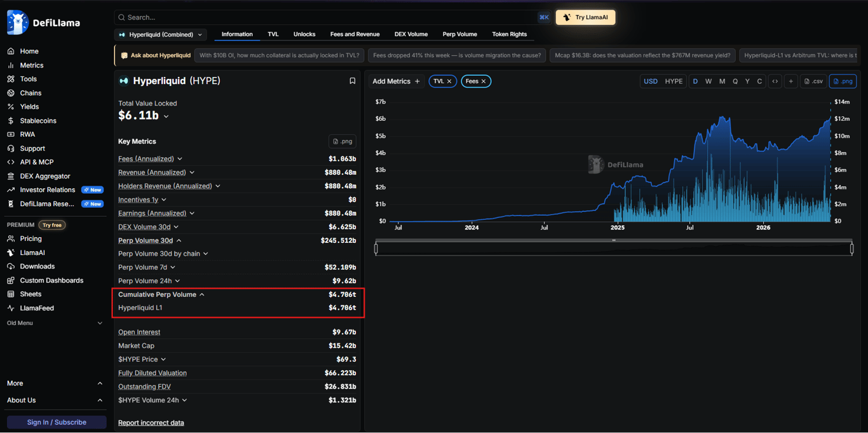Viewport: 868px width, 433px height.
Task: Download chart as .png image
Action: coord(843,81)
